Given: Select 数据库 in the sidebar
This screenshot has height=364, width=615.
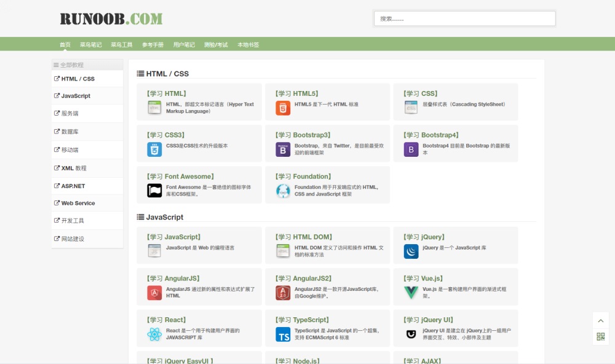Looking at the screenshot, I should pyautogui.click(x=87, y=132).
